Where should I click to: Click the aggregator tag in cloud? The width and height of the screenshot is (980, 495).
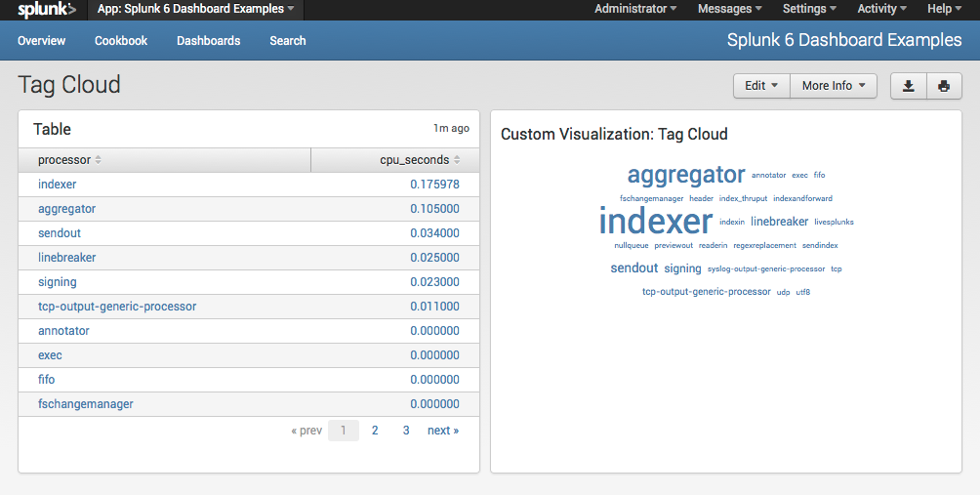pos(686,175)
